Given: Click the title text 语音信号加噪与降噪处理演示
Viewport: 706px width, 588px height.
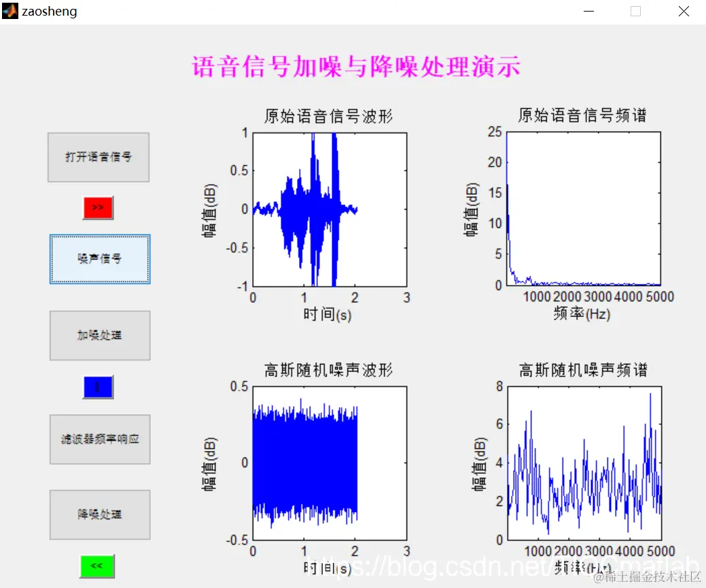Looking at the screenshot, I should [x=356, y=67].
